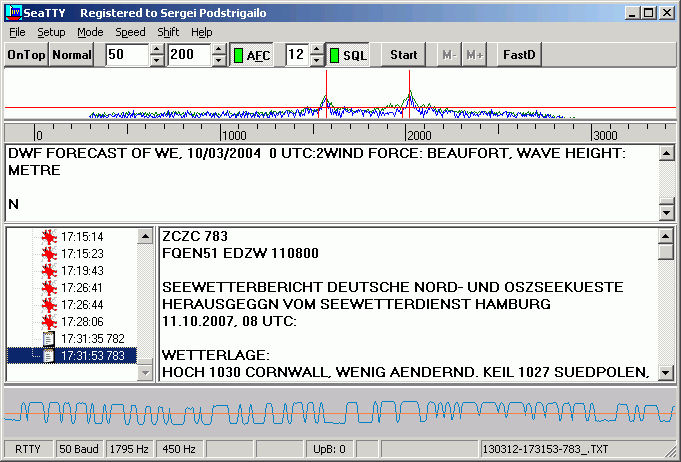Click the red splat icon at 17:15:14
Screen dimensions: 681x462
click(47, 237)
